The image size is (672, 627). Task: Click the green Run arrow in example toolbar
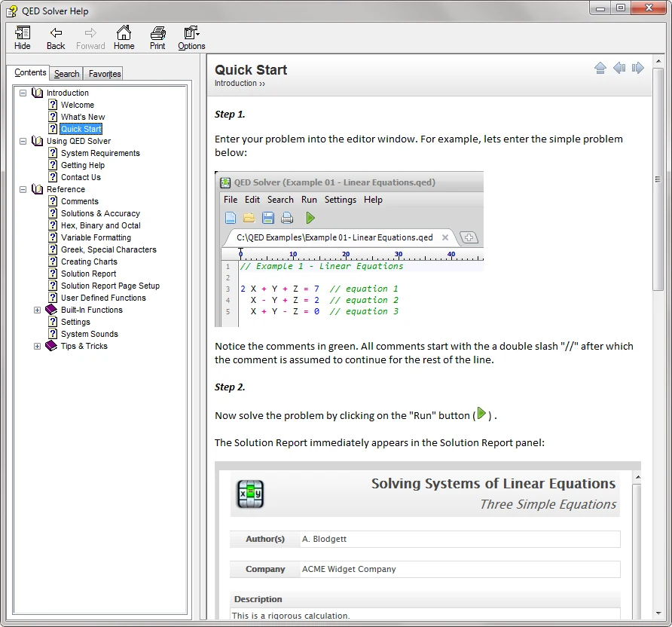click(x=310, y=218)
